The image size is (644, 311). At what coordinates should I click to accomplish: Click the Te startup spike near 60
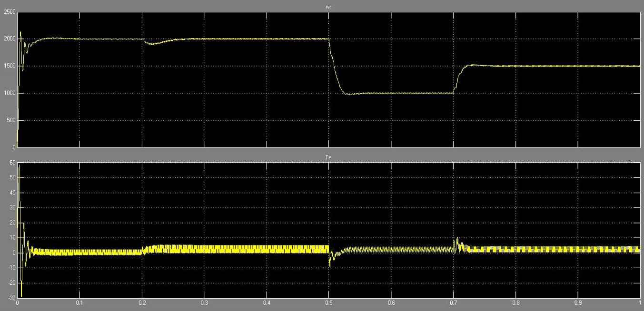(19, 166)
